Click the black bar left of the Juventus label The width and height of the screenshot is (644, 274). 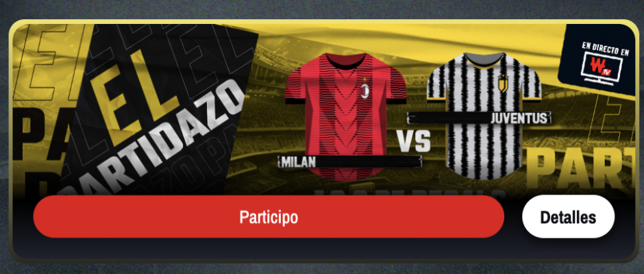click(x=449, y=118)
